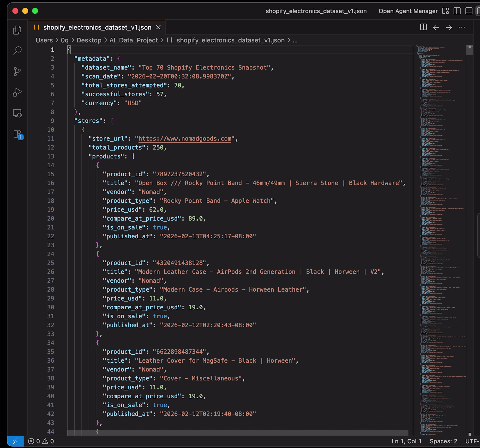Click the minimap scroll slider thumb
480x448 pixels.
click(x=469, y=51)
